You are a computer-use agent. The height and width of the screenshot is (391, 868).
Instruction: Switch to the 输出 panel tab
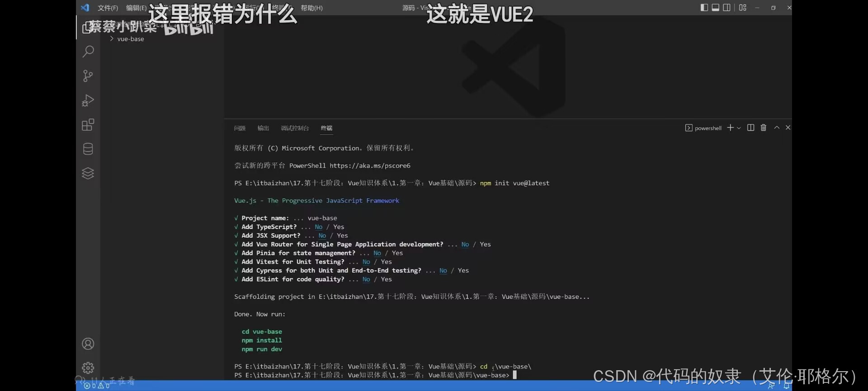(x=263, y=128)
